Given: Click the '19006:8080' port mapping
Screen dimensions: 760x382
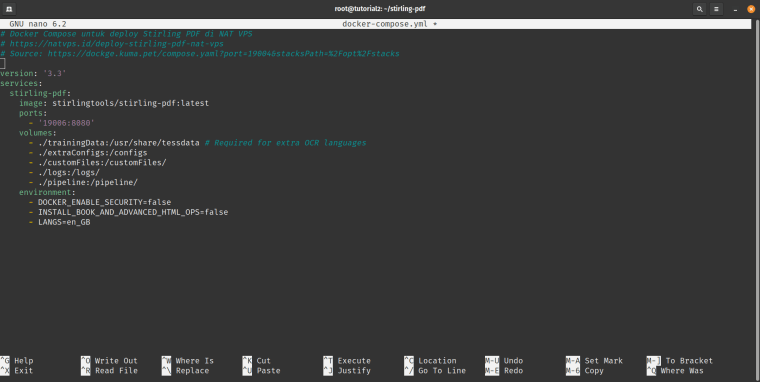Looking at the screenshot, I should [66, 123].
